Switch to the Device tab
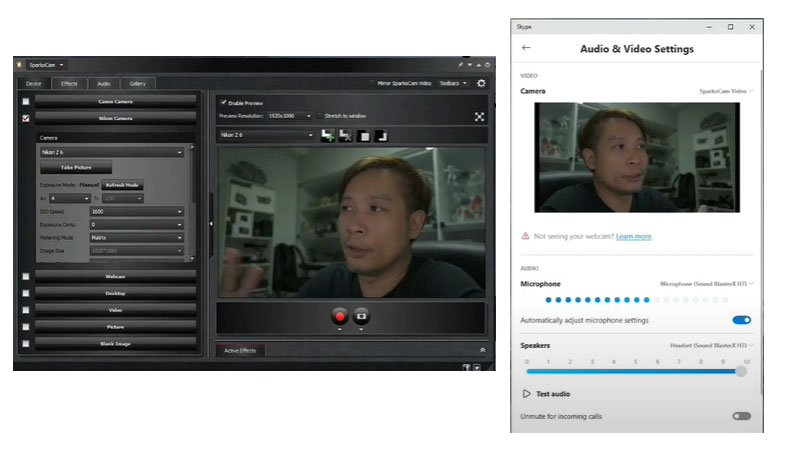The width and height of the screenshot is (800, 450). [x=34, y=84]
